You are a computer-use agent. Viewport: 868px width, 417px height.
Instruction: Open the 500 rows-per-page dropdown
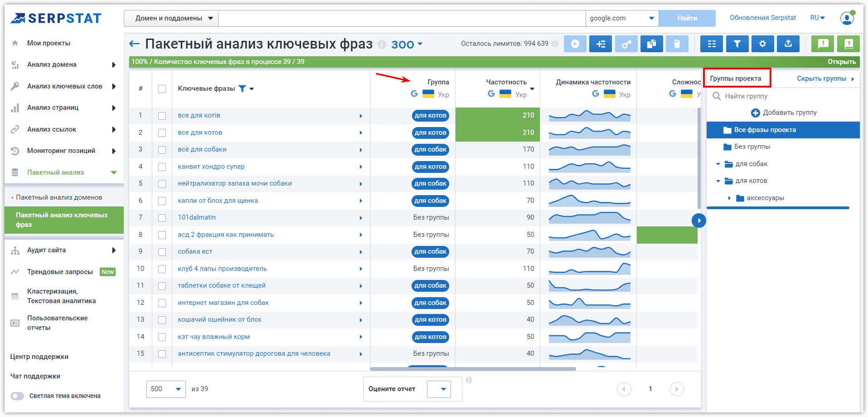[x=166, y=389]
